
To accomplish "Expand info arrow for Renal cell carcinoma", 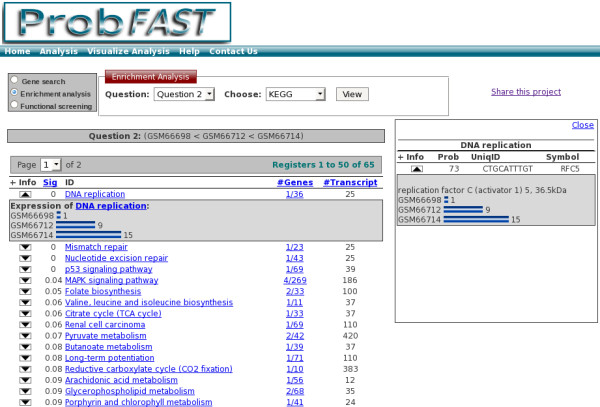I will (x=26, y=325).
